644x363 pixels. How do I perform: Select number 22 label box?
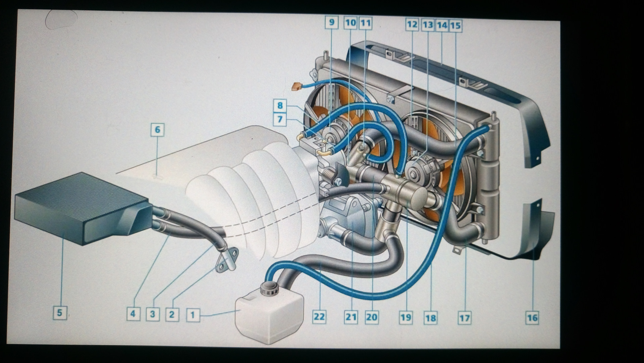click(x=319, y=317)
